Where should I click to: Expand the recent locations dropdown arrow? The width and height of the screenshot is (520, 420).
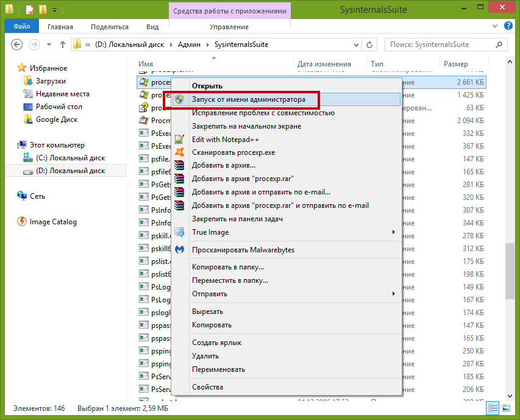pos(49,44)
